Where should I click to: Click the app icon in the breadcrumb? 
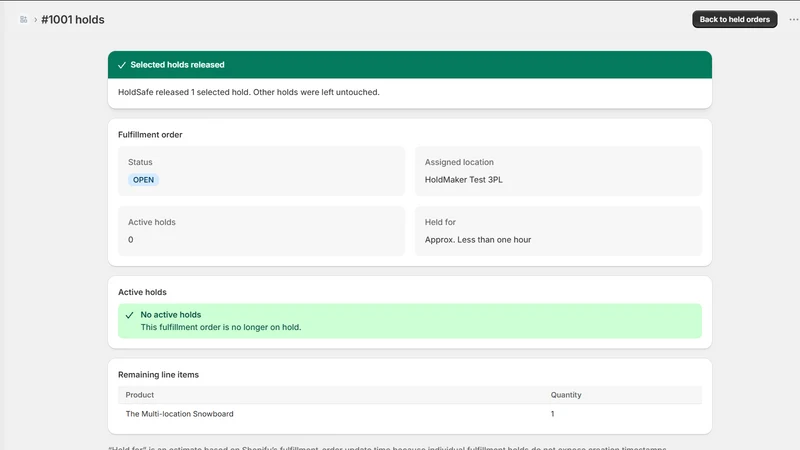[x=23, y=19]
